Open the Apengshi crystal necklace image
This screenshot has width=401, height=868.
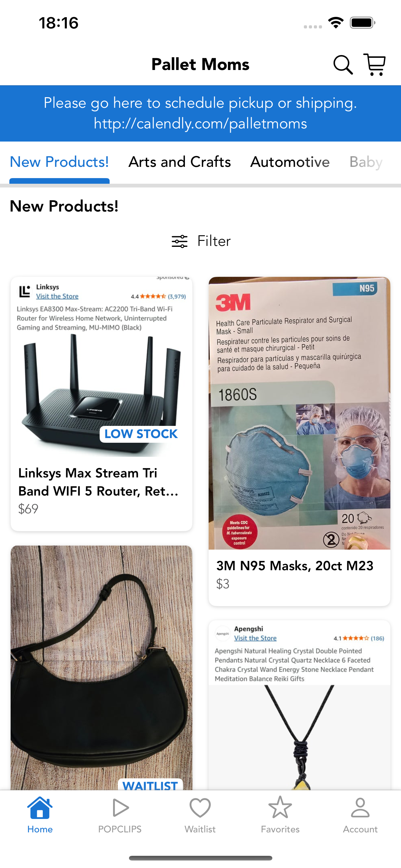(299, 705)
